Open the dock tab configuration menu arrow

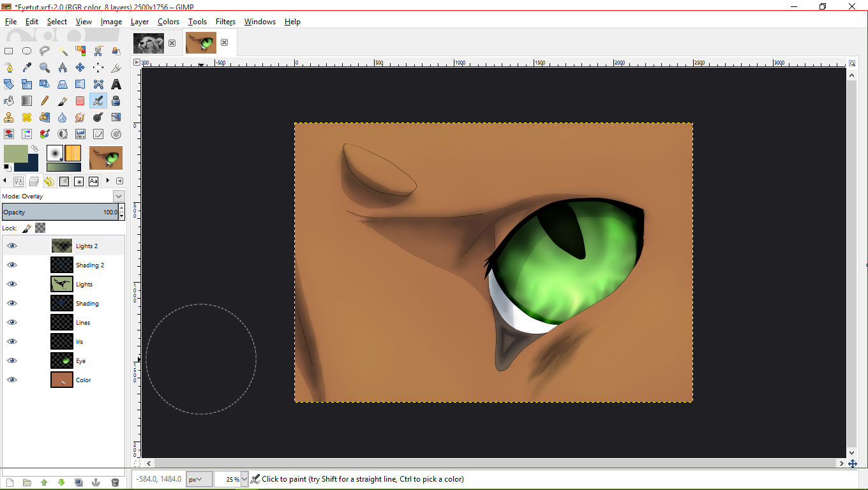tap(120, 181)
